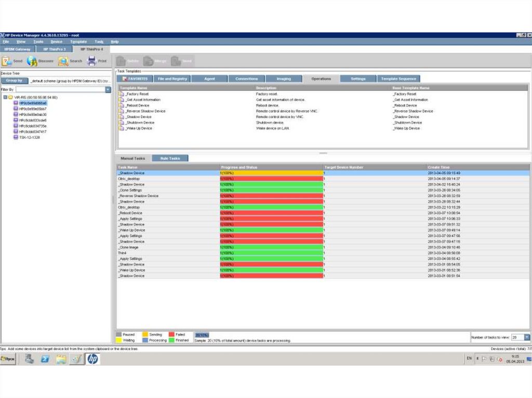The height and width of the screenshot is (398, 532).
Task: Click the Failed red legend swatch
Action: pyautogui.click(x=171, y=334)
